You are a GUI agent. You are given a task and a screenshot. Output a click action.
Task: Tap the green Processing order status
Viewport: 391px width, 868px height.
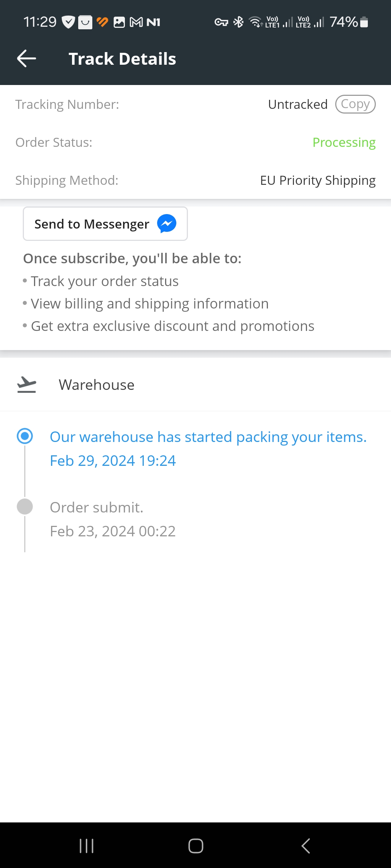344,142
